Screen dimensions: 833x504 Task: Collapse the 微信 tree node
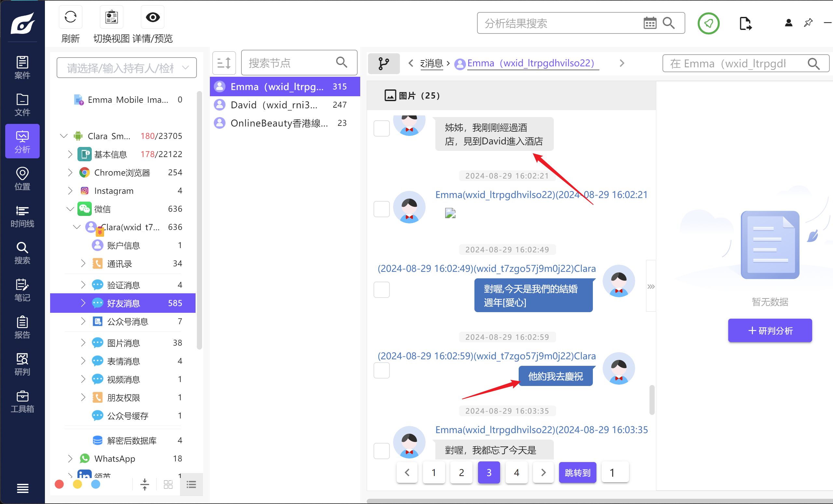coord(70,209)
